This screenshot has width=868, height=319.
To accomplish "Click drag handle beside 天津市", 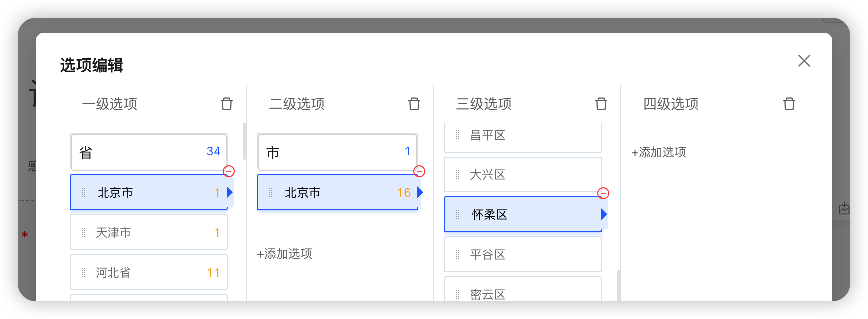I will point(83,232).
